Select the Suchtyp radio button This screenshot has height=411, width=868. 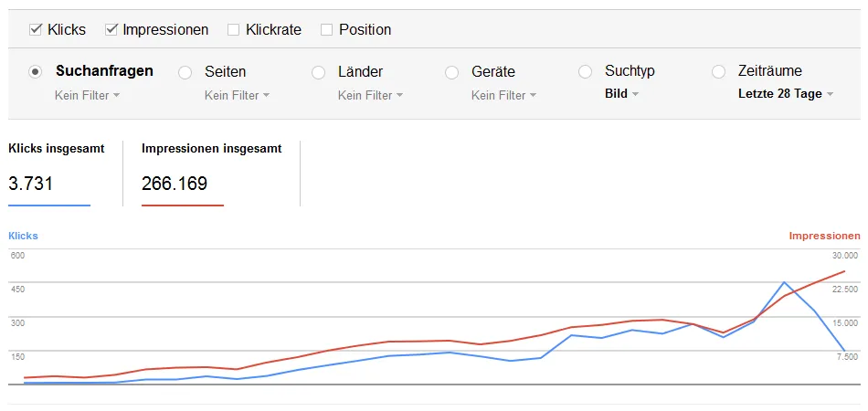click(x=585, y=72)
